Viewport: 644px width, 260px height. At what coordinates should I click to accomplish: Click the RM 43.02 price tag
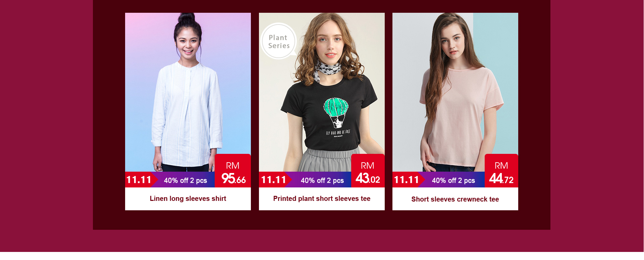[368, 171]
